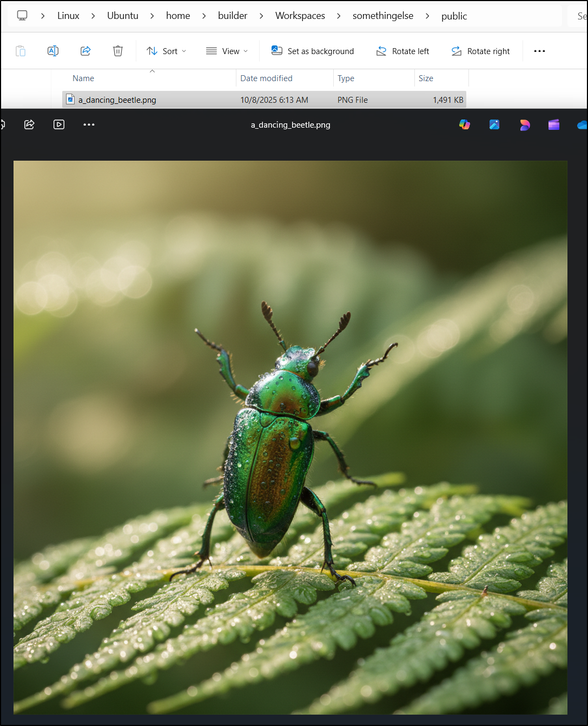This screenshot has height=726, width=588.
Task: Click the This PC monitor icon in address bar
Action: click(22, 16)
